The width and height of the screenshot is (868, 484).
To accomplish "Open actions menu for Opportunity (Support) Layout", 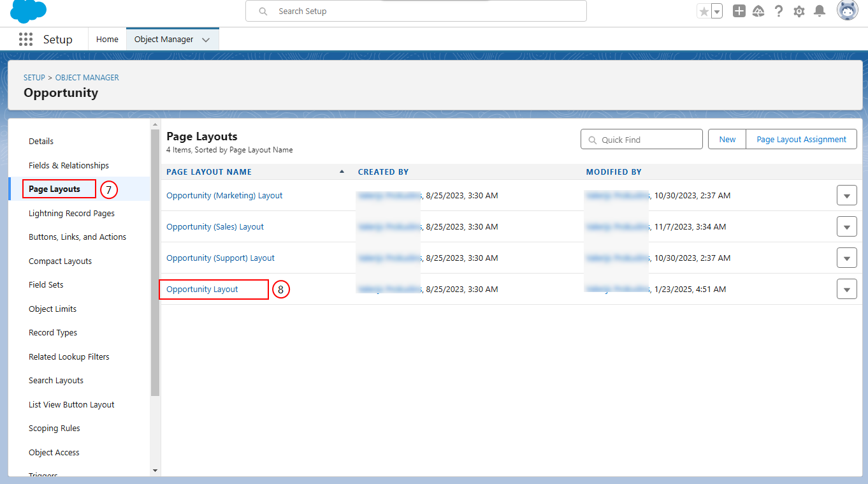I will click(x=846, y=258).
